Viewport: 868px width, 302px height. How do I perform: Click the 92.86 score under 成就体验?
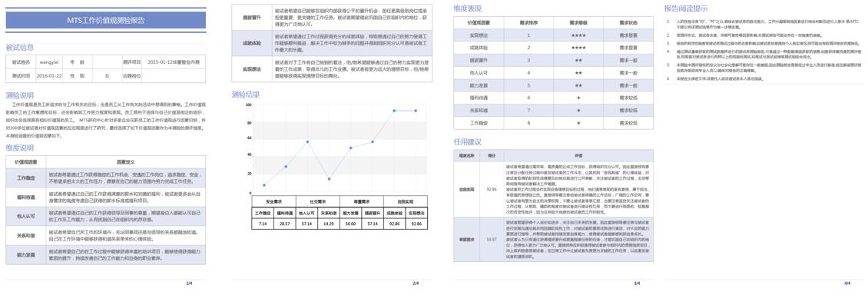[x=394, y=224]
